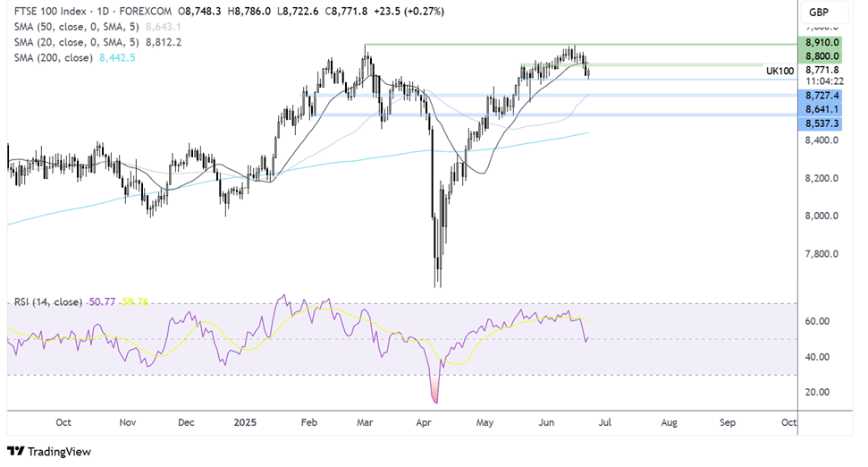Click the 60.00 RSI scale label
The height and width of the screenshot is (467, 868).
click(x=818, y=321)
